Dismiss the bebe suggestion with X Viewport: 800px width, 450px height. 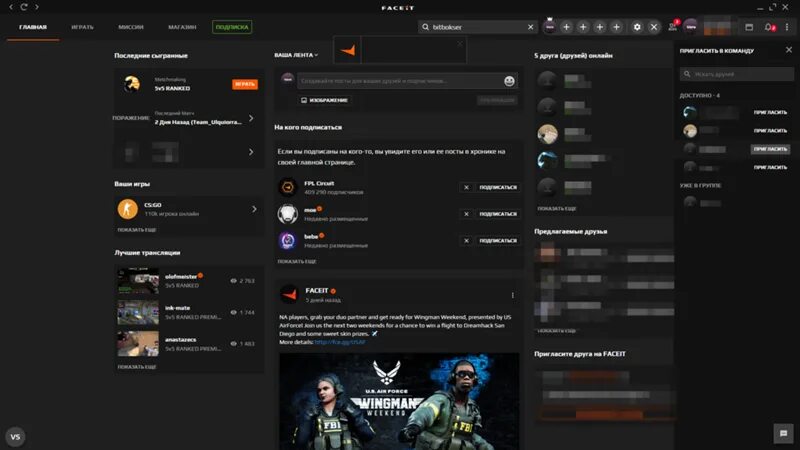pos(466,240)
